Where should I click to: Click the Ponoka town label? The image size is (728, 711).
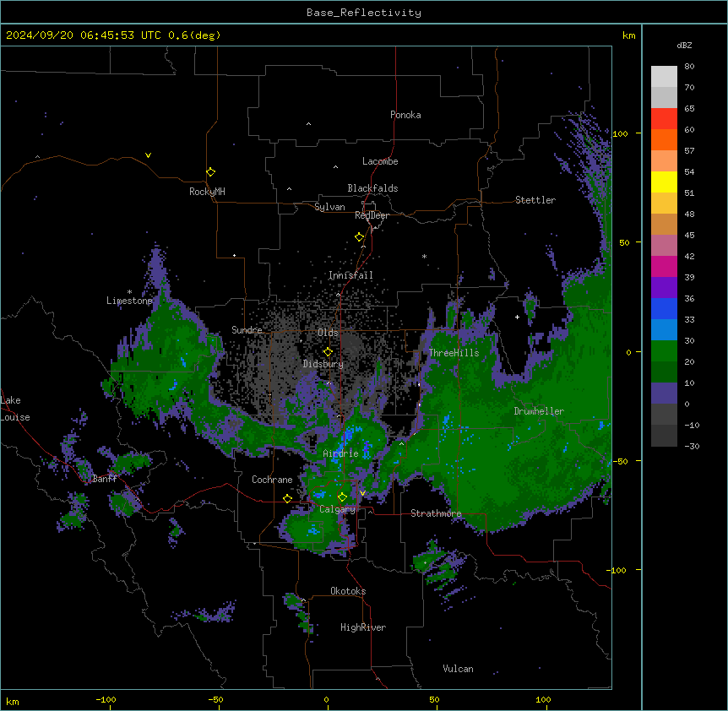tap(405, 115)
